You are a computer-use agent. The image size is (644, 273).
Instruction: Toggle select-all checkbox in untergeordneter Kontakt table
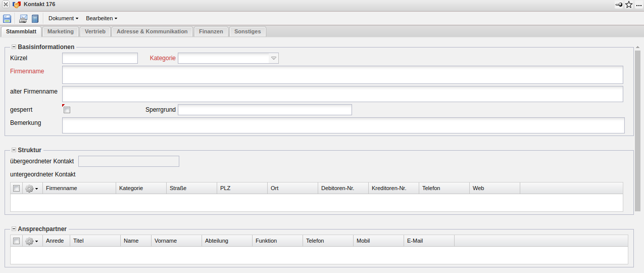coord(17,188)
